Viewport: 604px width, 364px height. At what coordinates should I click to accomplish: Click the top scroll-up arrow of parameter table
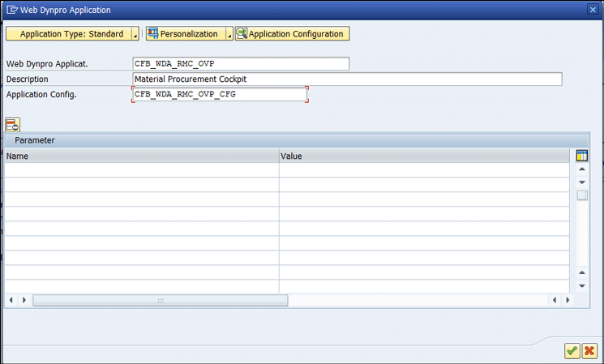point(582,169)
